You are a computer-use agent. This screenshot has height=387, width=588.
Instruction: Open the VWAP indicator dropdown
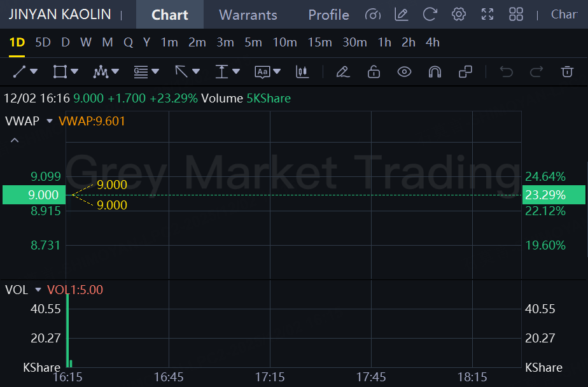(49, 121)
